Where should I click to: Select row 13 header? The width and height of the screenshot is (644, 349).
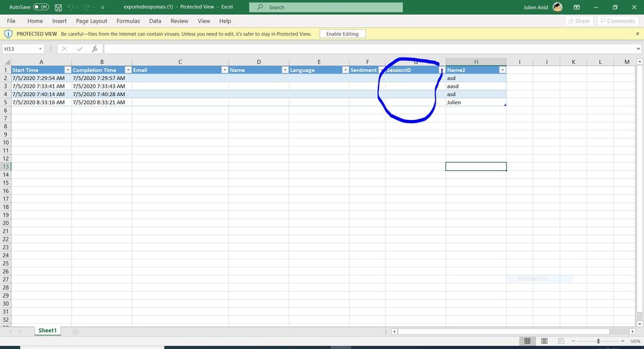click(5, 166)
